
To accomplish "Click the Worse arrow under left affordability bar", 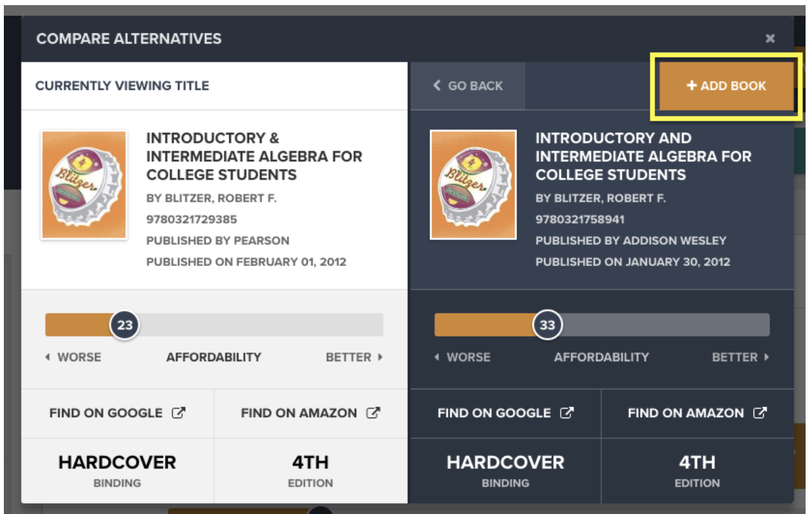I will 48,357.
